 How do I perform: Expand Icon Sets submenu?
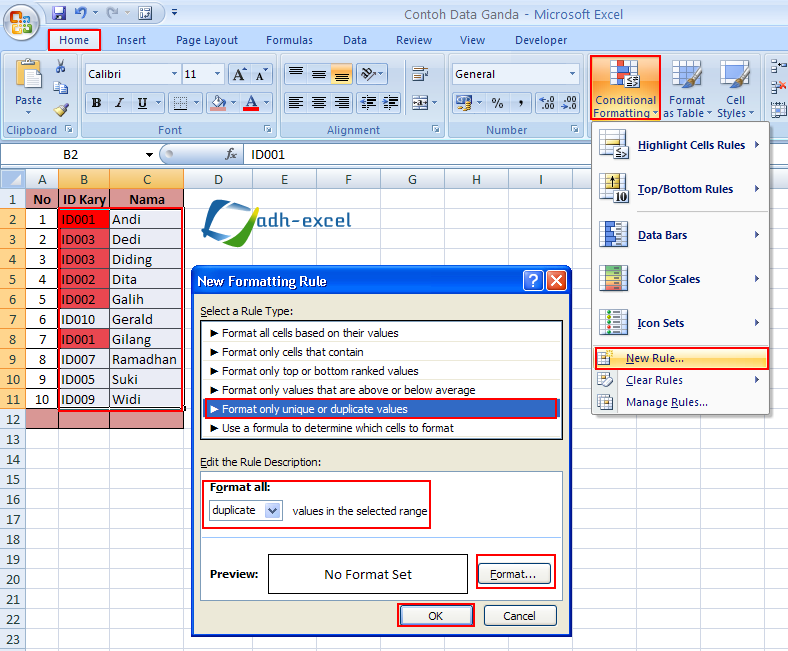[680, 323]
